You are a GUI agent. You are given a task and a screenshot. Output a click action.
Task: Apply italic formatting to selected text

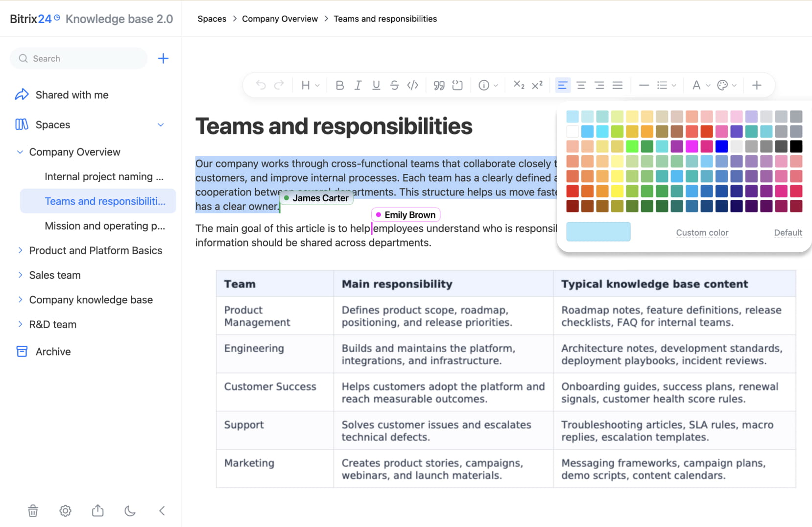(358, 85)
